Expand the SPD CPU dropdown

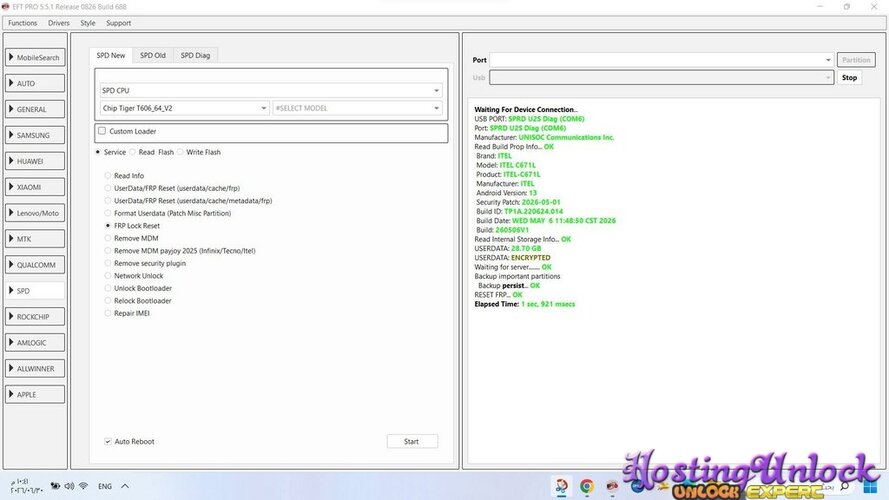[271, 90]
